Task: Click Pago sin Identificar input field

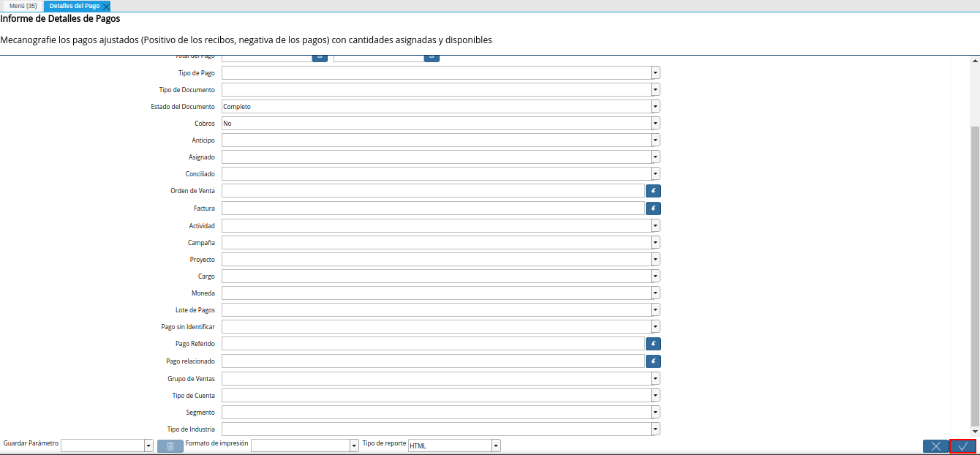Action: point(436,327)
